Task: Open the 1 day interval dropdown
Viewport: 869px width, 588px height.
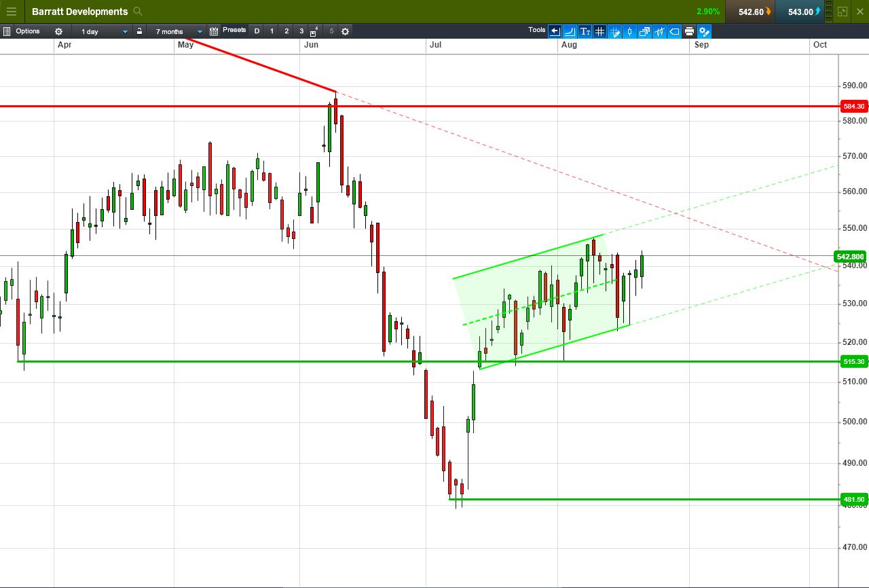Action: [x=104, y=31]
